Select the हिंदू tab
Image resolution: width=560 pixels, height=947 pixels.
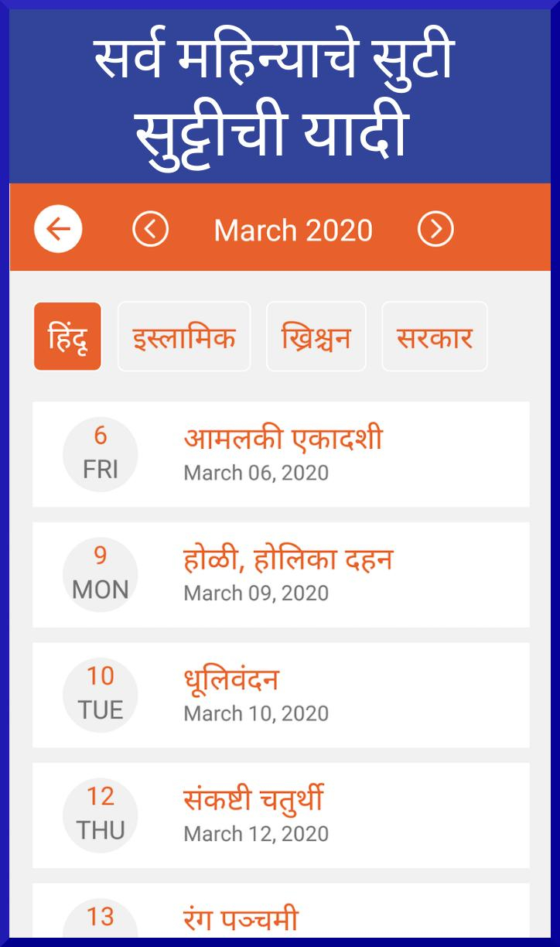pos(67,337)
